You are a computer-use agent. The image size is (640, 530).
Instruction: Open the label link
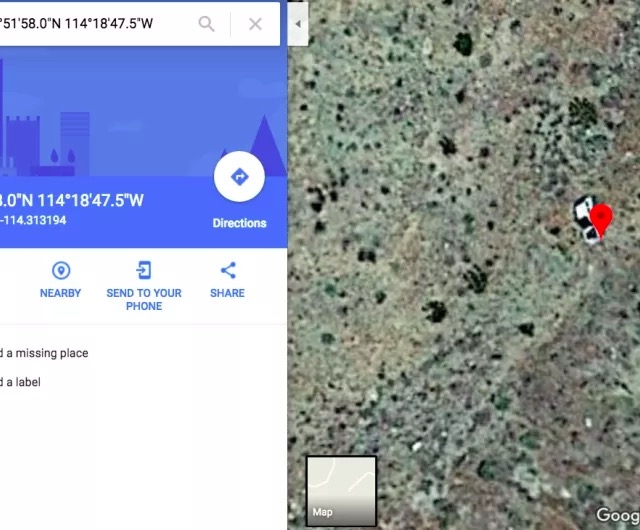(20, 382)
